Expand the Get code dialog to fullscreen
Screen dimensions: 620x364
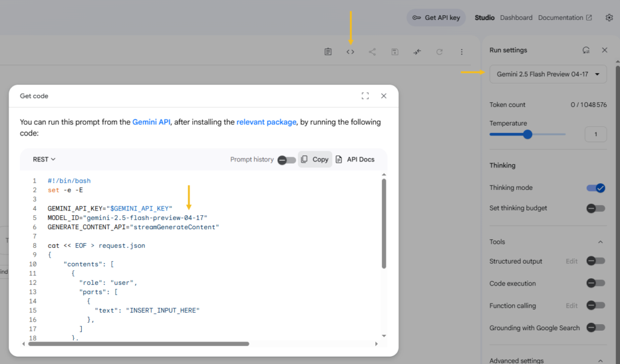point(365,96)
